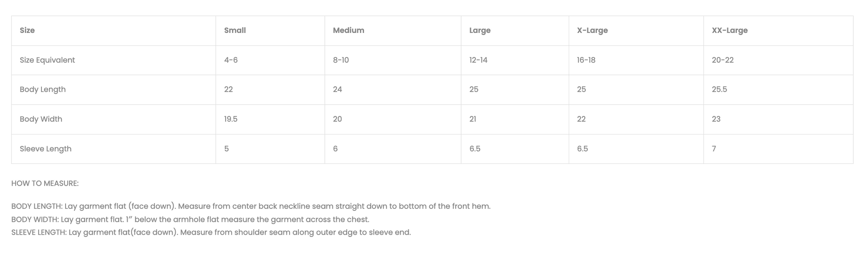The image size is (868, 265).
Task: Select the Large column header
Action: 479,30
